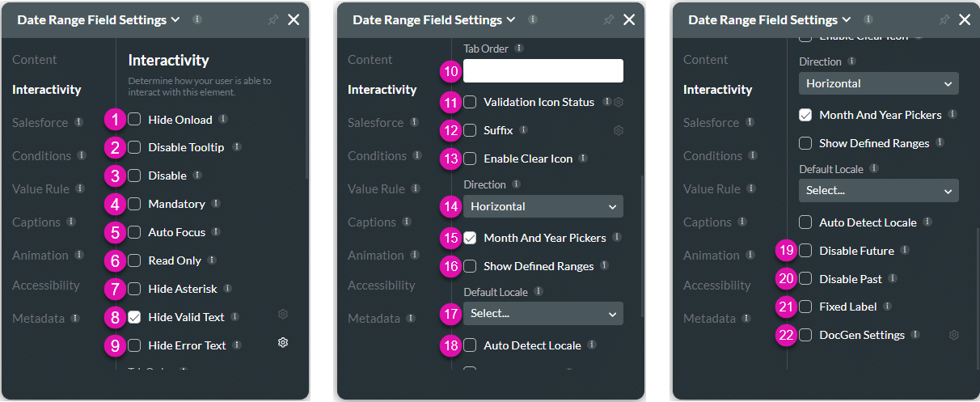Uncheck the Hide Valid Text checkbox
This screenshot has height=402, width=980.
coord(134,317)
